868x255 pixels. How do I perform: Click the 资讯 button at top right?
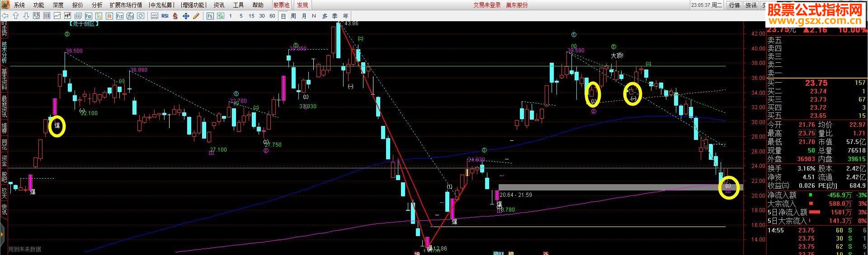pyautogui.click(x=751, y=5)
